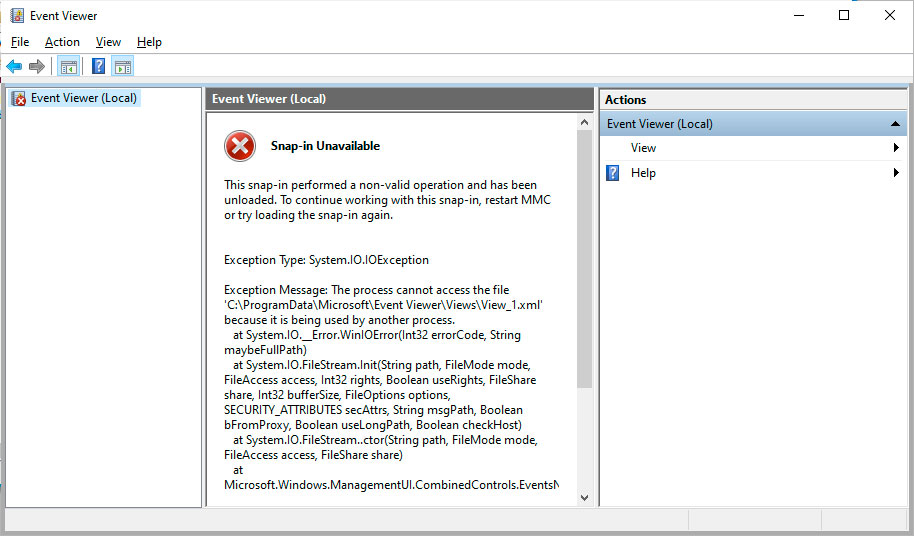Open the Help menu
Viewport: 914px width, 536px height.
click(x=149, y=42)
